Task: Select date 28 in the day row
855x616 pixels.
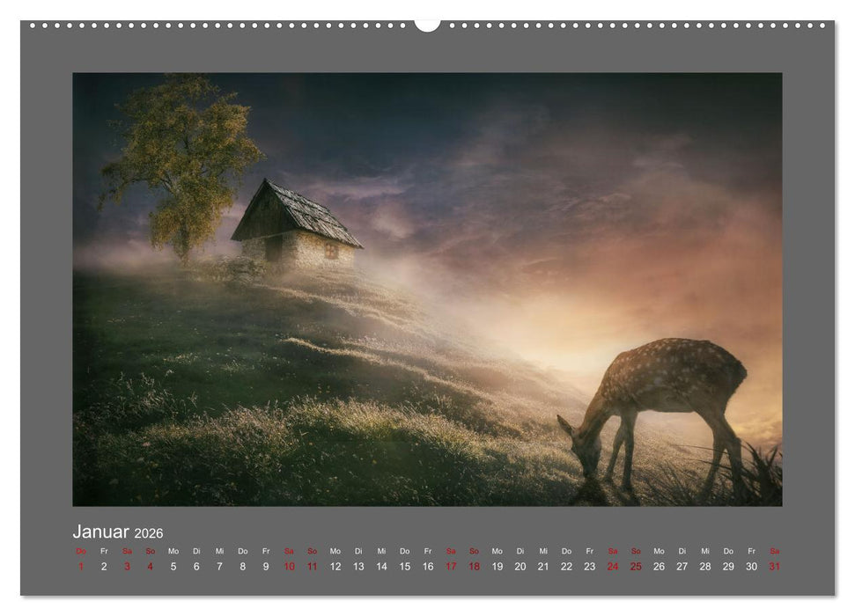Action: (x=705, y=567)
